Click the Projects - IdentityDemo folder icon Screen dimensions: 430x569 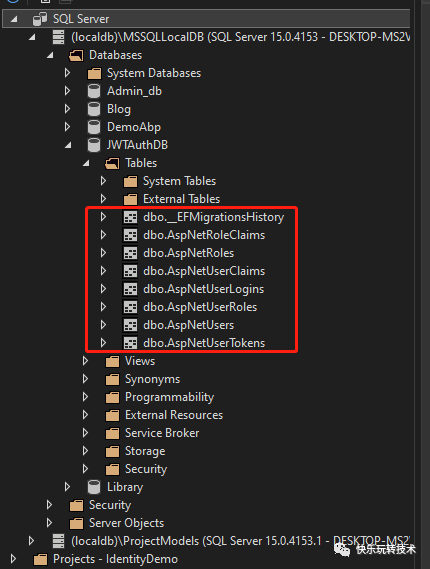[x=40, y=559]
